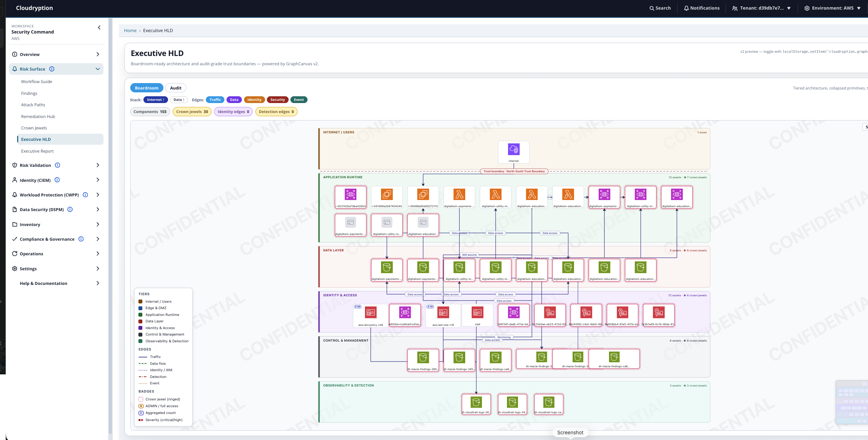Open bucket dt-macie-findings-345
Image resolution: width=868 pixels, height=440 pixels.
(x=459, y=360)
